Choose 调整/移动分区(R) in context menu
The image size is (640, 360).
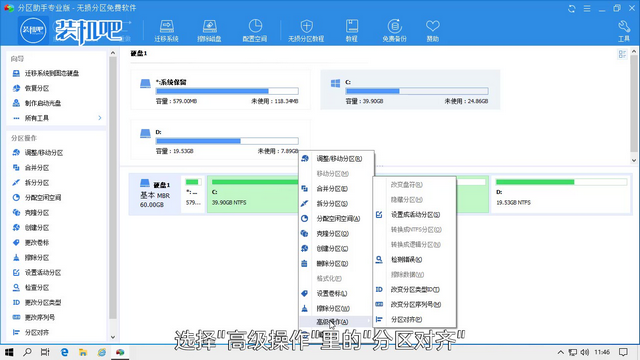coord(336,158)
